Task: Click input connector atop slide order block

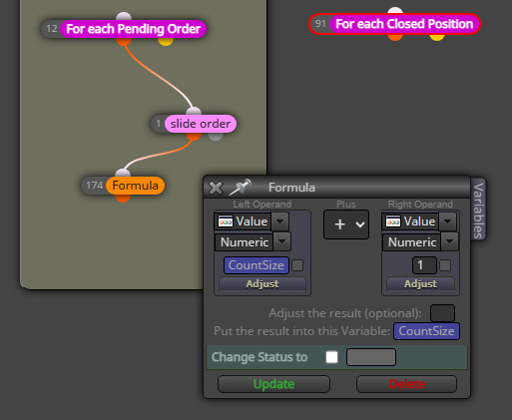Action: point(194,112)
